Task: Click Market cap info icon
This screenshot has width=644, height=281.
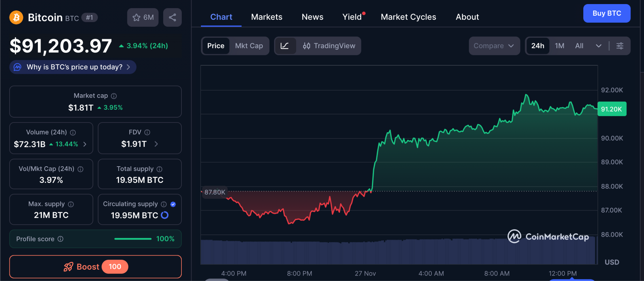Action: 114,96
